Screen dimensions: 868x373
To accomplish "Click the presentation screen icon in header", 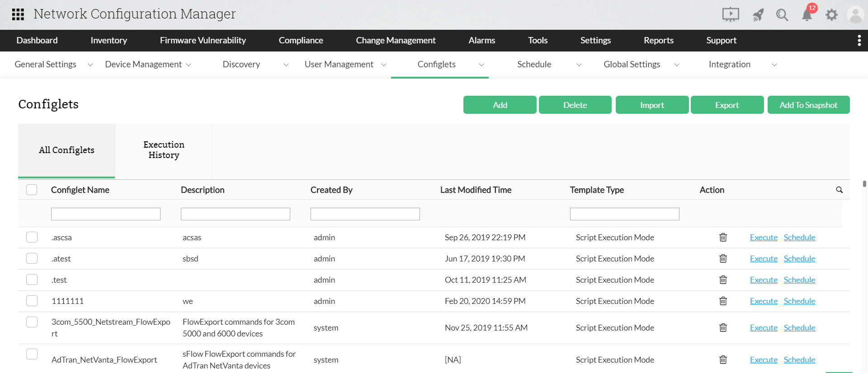I will tap(731, 14).
